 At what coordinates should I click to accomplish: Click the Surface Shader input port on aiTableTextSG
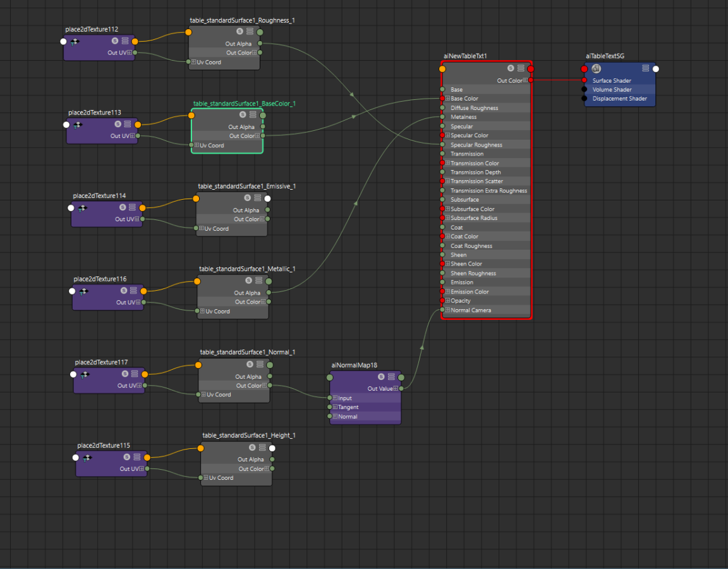[585, 80]
